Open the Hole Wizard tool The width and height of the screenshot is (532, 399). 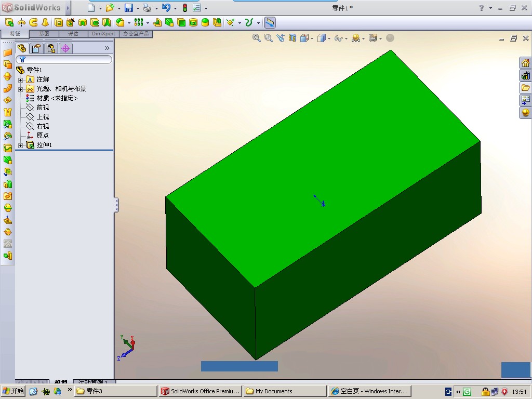point(70,23)
